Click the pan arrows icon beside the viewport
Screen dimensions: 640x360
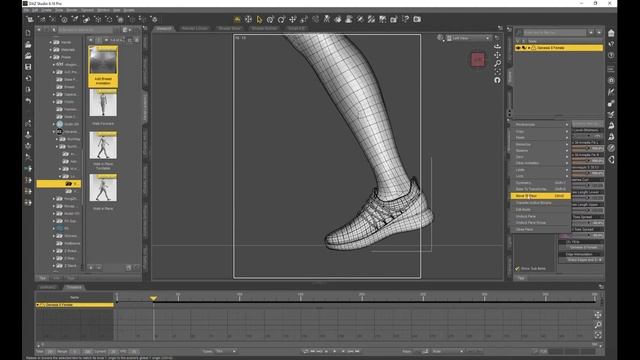(x=497, y=55)
